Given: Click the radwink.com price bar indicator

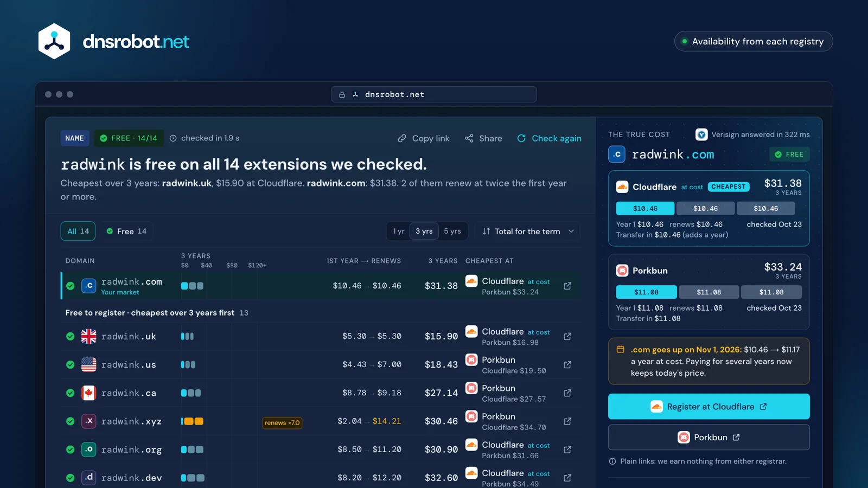Looking at the screenshot, I should coord(193,286).
